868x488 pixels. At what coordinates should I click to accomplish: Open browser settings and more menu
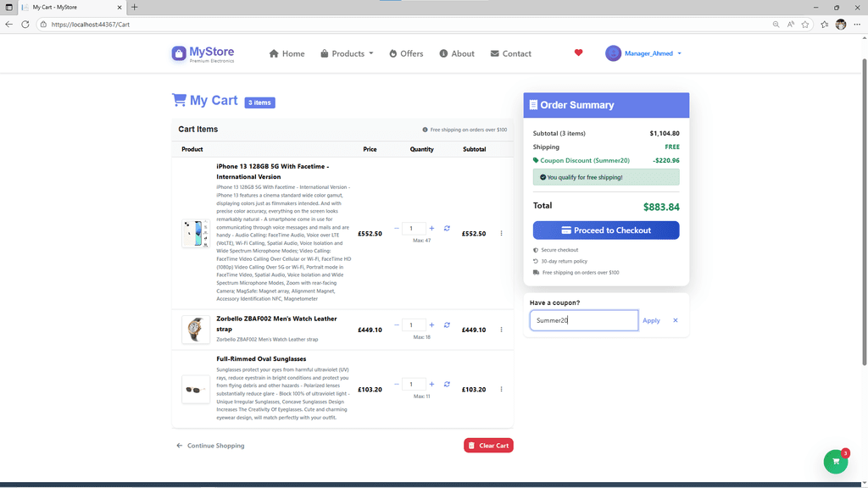(x=857, y=25)
